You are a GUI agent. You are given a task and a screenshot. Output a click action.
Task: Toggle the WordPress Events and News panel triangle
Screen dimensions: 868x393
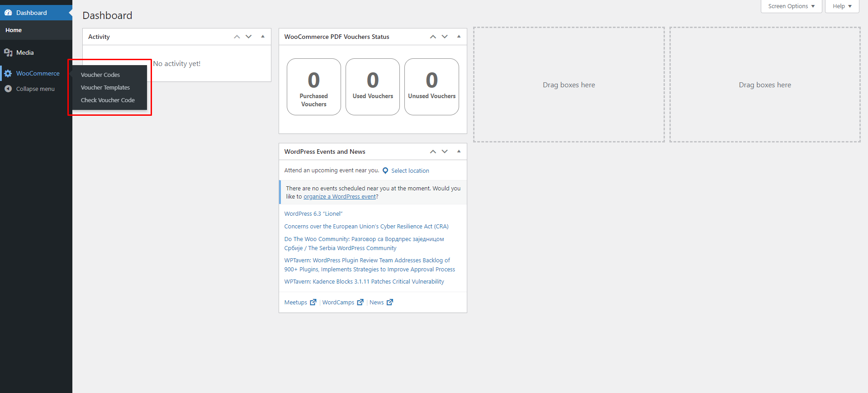pos(459,152)
